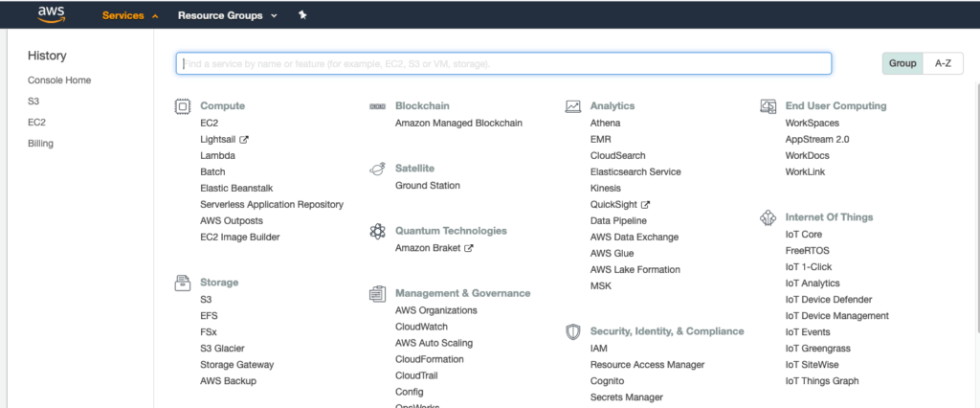This screenshot has height=408, width=980.
Task: Click the Quantum Technologies atom icon
Action: click(377, 232)
